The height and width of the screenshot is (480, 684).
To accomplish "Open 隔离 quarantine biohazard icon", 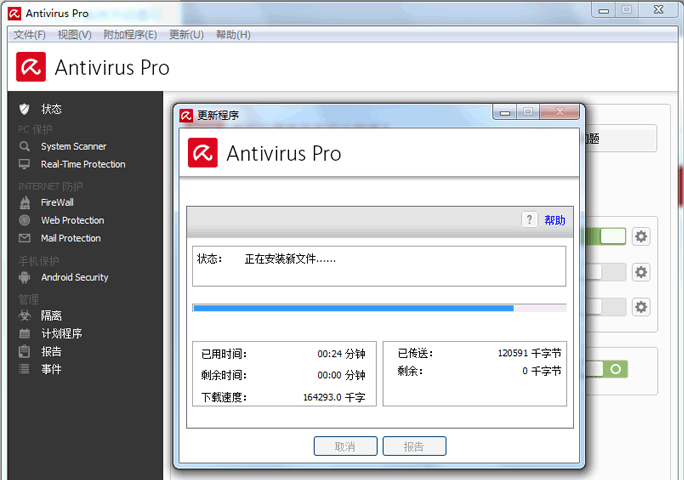I will pyautogui.click(x=24, y=315).
